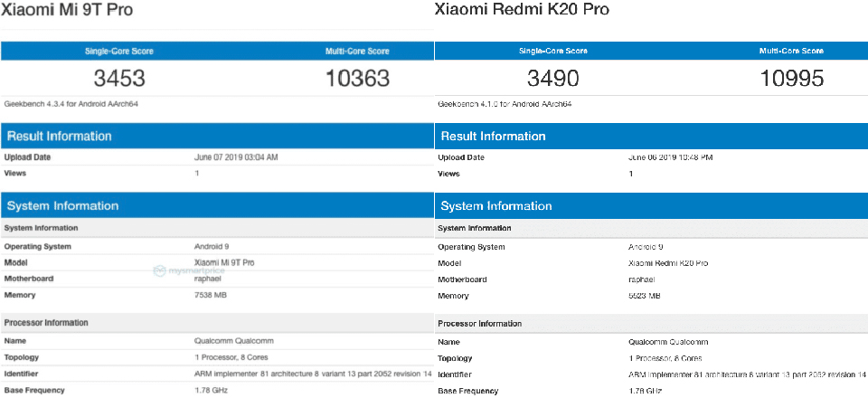This screenshot has width=868, height=398.
Task: Click Operating System label in Redmi K20 Pro panel
Action: coord(471,247)
